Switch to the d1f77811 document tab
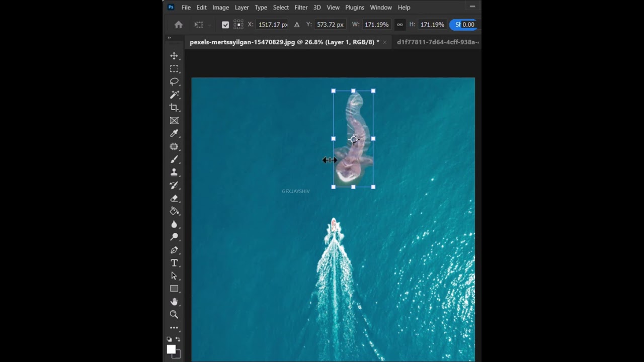 438,42
